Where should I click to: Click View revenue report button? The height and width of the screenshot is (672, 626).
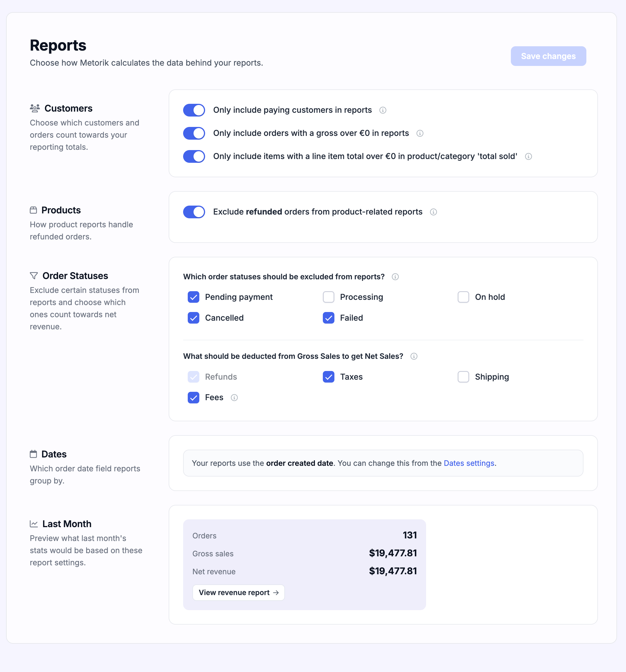click(x=238, y=592)
